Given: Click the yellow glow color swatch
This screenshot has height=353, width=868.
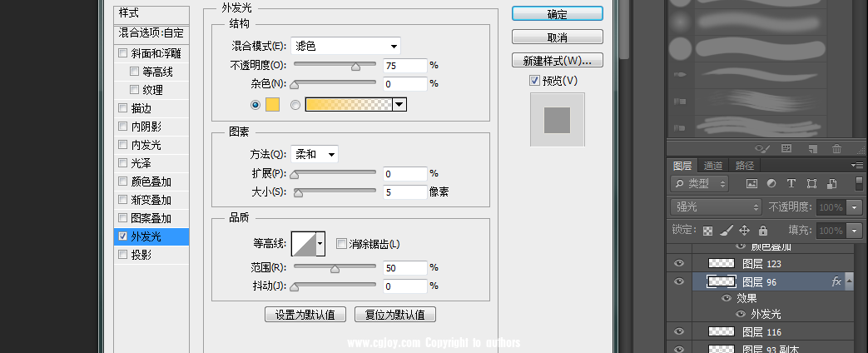Looking at the screenshot, I should point(272,104).
